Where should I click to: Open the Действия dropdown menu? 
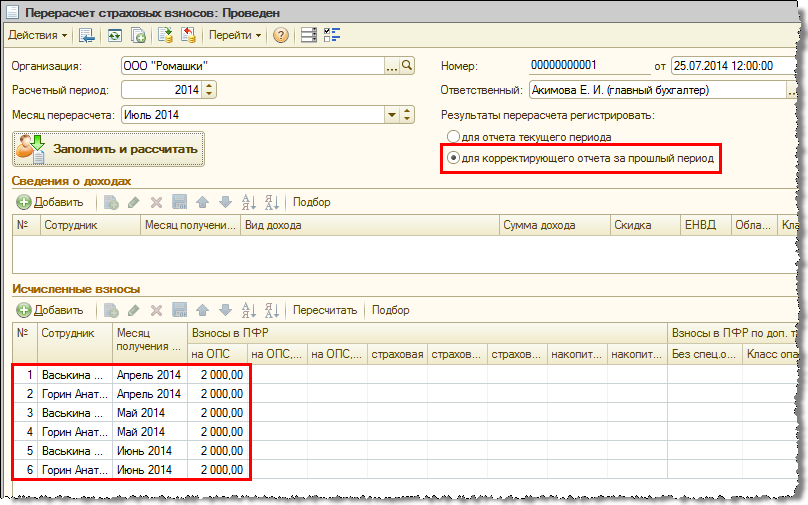click(x=38, y=36)
